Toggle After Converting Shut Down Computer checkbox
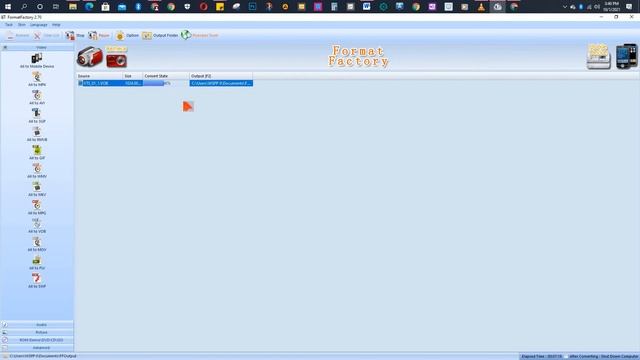The image size is (640, 360). (x=566, y=356)
